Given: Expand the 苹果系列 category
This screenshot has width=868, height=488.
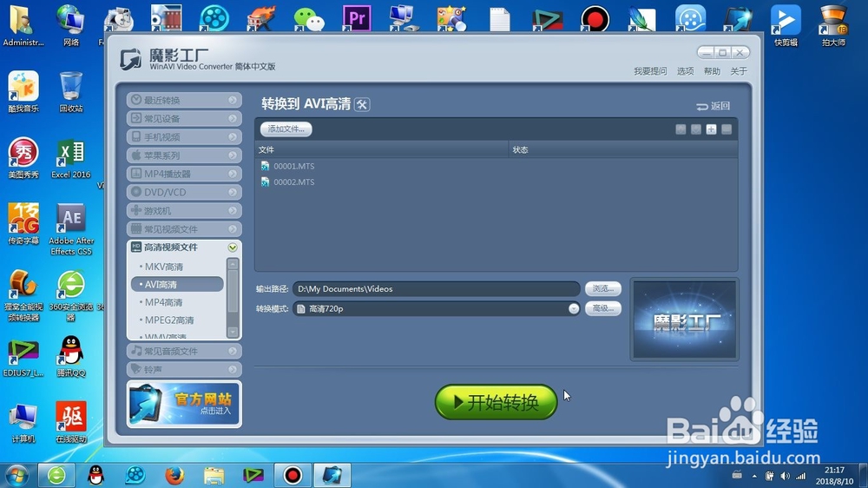Looking at the screenshot, I should [x=184, y=155].
